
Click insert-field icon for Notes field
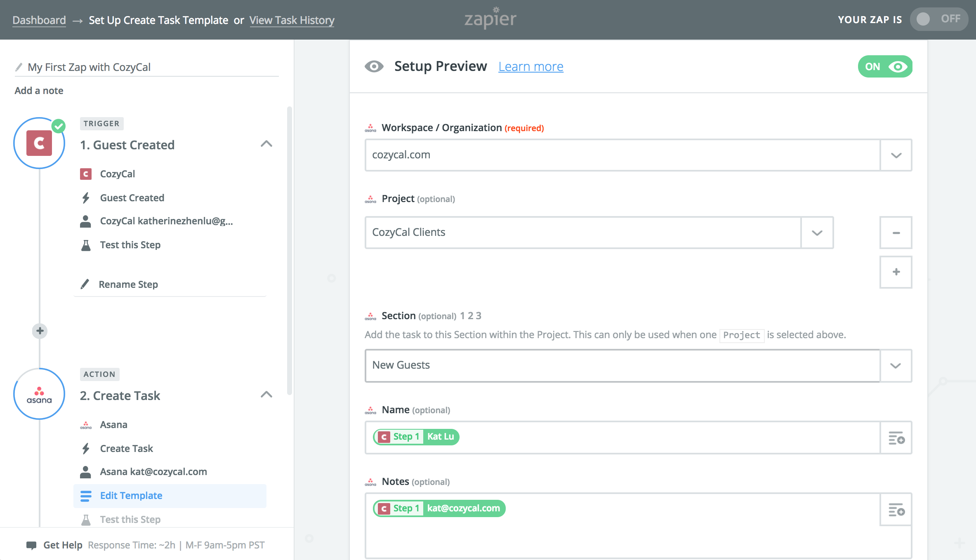(x=896, y=510)
